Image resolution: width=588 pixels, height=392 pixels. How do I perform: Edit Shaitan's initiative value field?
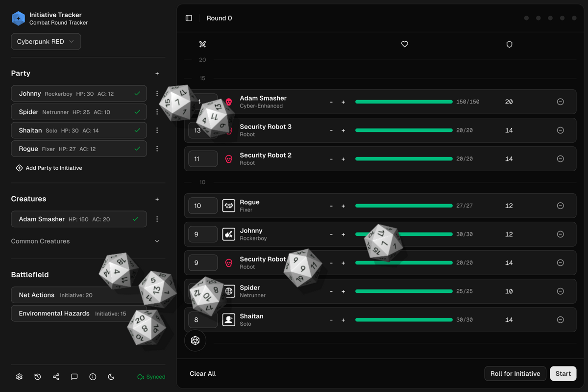pos(203,320)
